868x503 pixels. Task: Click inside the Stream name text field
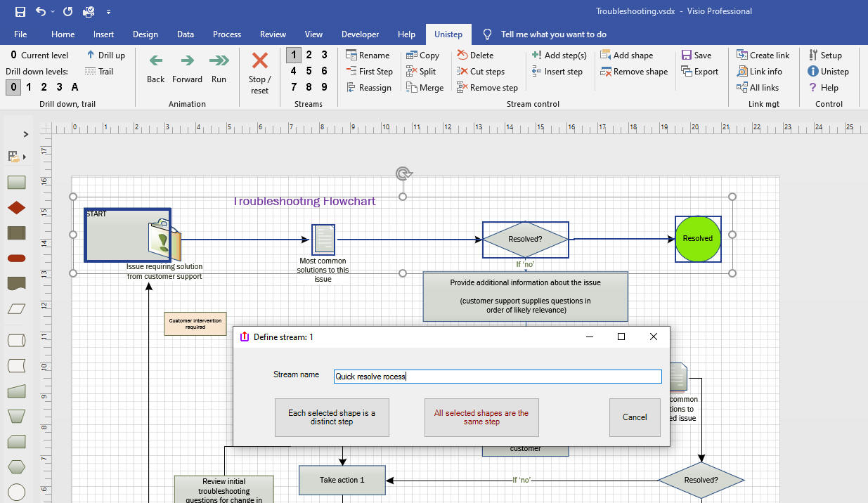pos(497,377)
